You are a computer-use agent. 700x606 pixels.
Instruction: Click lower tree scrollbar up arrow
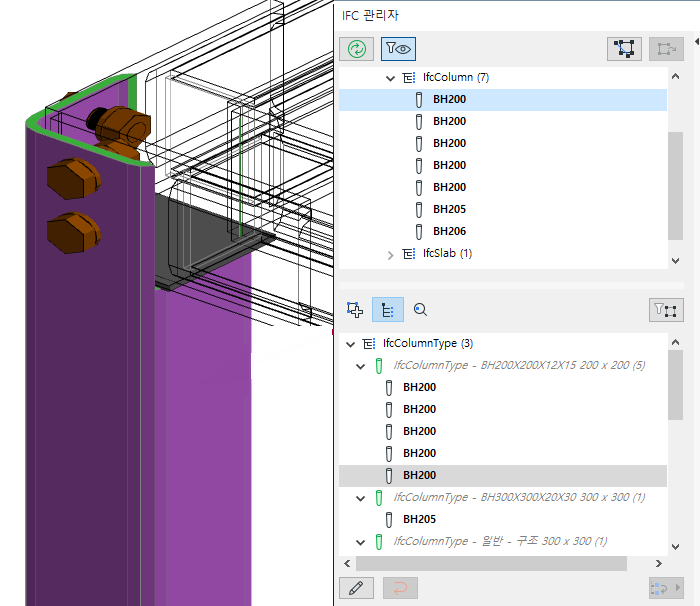click(675, 342)
